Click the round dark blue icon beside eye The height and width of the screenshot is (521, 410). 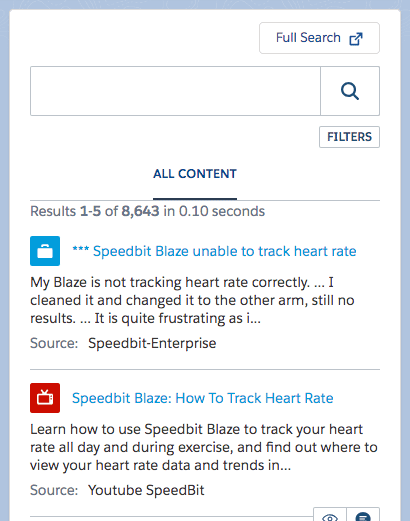coord(363,515)
